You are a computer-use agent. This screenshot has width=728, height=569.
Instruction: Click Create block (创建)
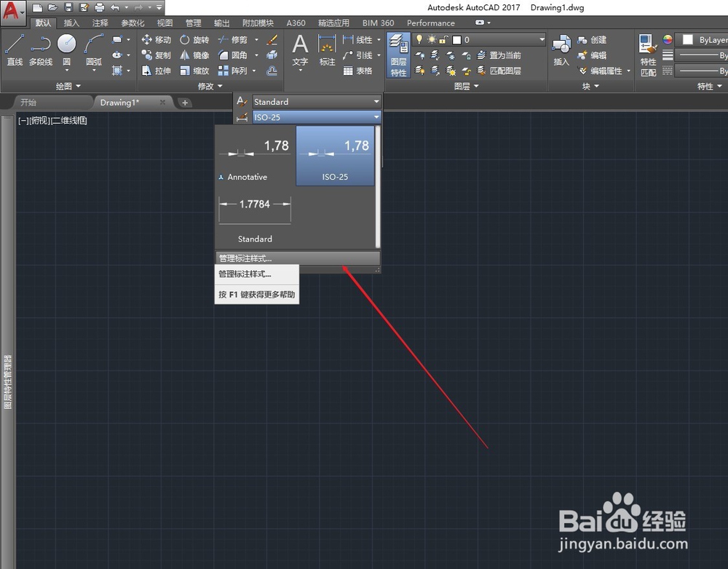(x=591, y=40)
